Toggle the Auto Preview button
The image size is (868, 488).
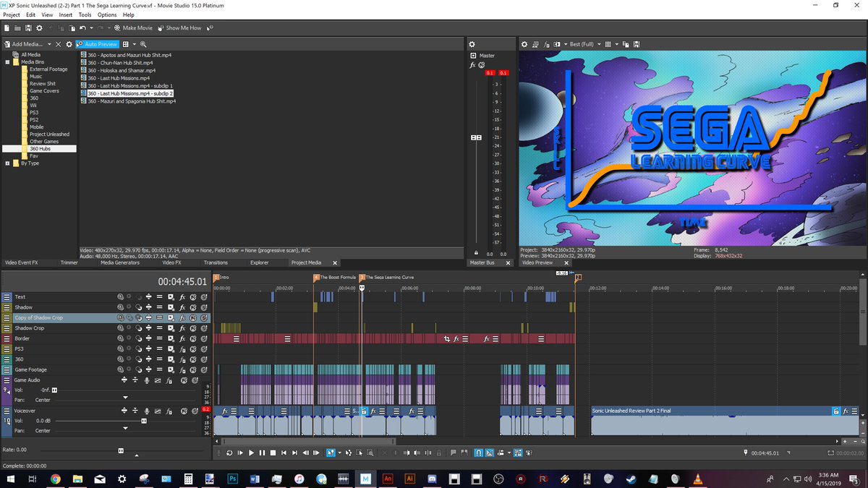click(98, 44)
